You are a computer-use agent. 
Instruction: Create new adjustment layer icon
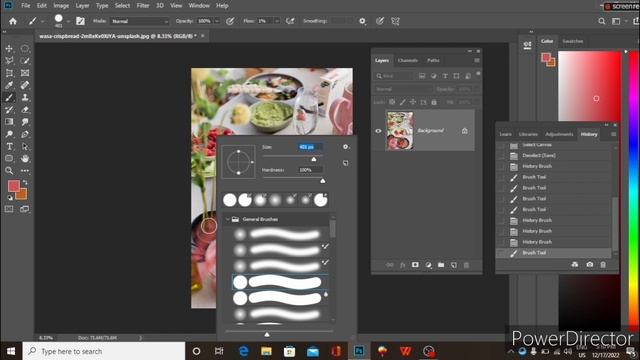pos(428,265)
